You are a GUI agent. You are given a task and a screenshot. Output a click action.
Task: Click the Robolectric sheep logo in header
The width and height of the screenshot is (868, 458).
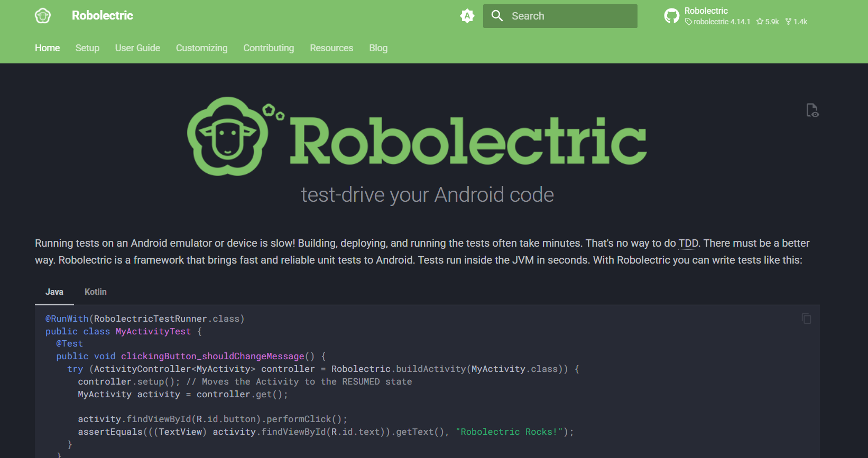(43, 16)
